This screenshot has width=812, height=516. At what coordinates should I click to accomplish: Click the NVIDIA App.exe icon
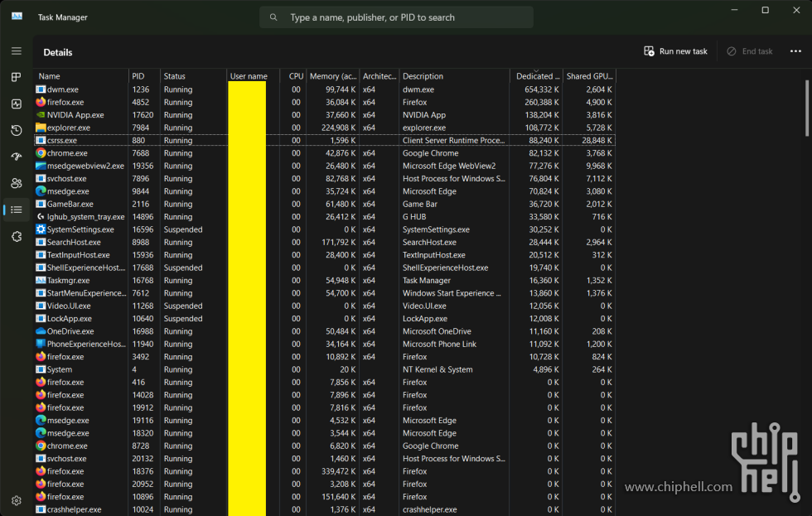tap(41, 115)
